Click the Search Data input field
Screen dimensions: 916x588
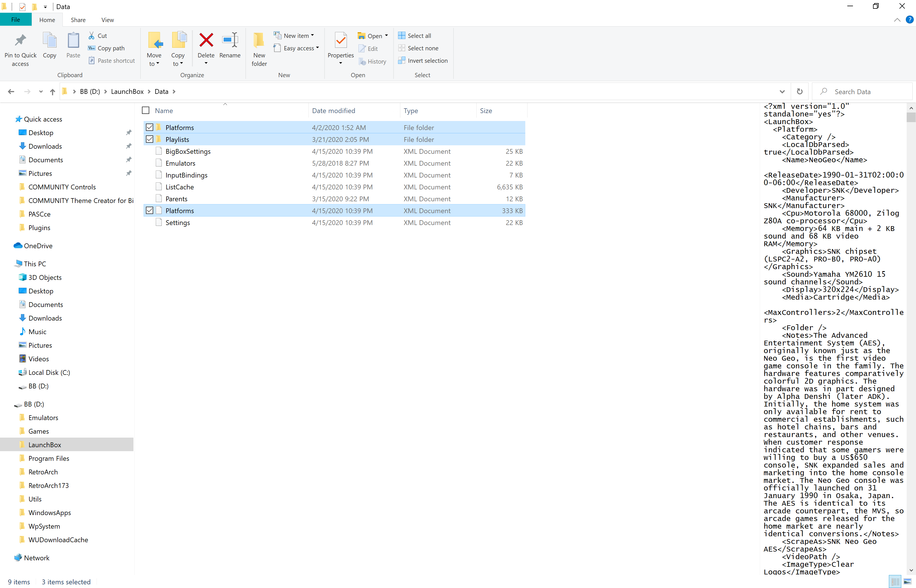click(x=863, y=92)
